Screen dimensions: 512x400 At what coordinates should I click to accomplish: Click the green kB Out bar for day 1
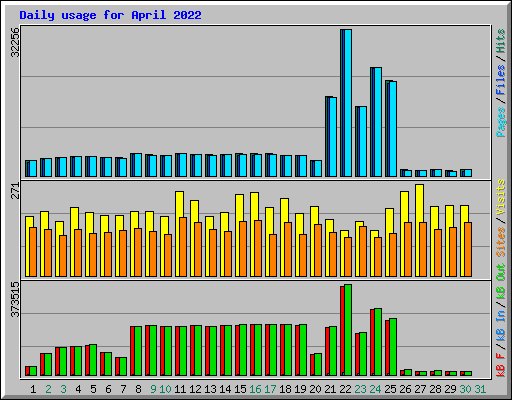pos(33,371)
